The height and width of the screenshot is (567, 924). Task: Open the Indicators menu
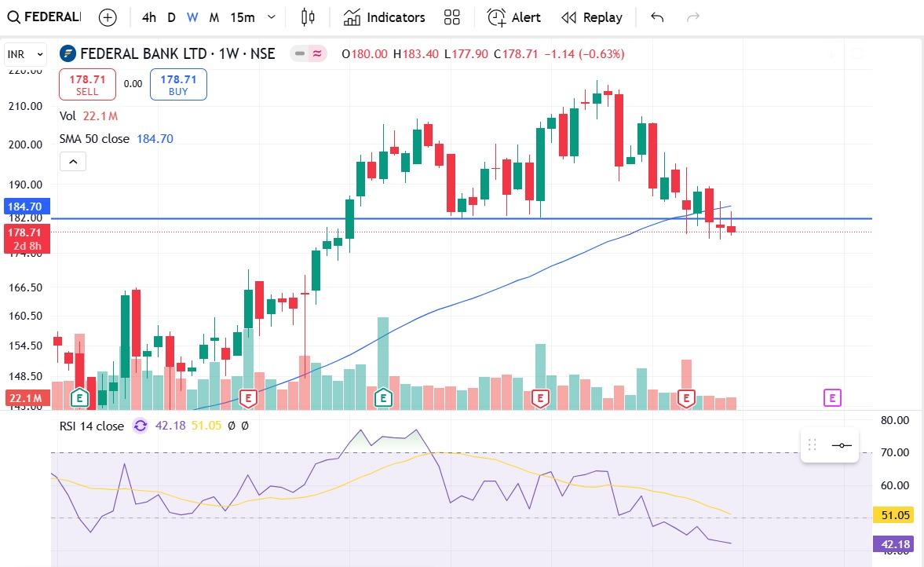coord(384,18)
